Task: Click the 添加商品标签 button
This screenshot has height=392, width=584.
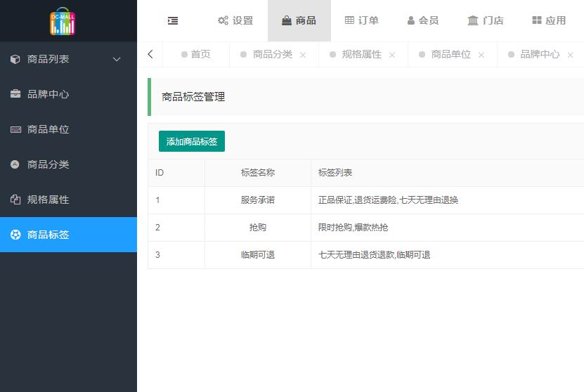Action: pyautogui.click(x=192, y=141)
